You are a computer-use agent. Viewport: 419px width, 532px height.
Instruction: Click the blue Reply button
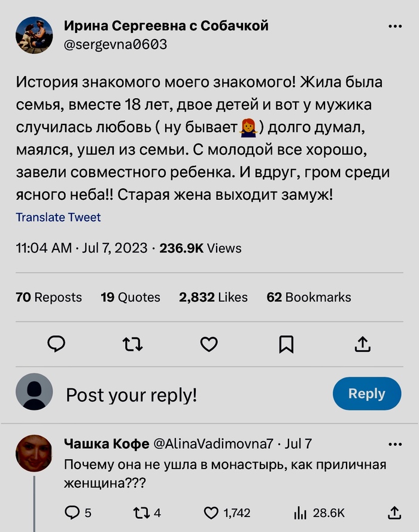pyautogui.click(x=366, y=394)
